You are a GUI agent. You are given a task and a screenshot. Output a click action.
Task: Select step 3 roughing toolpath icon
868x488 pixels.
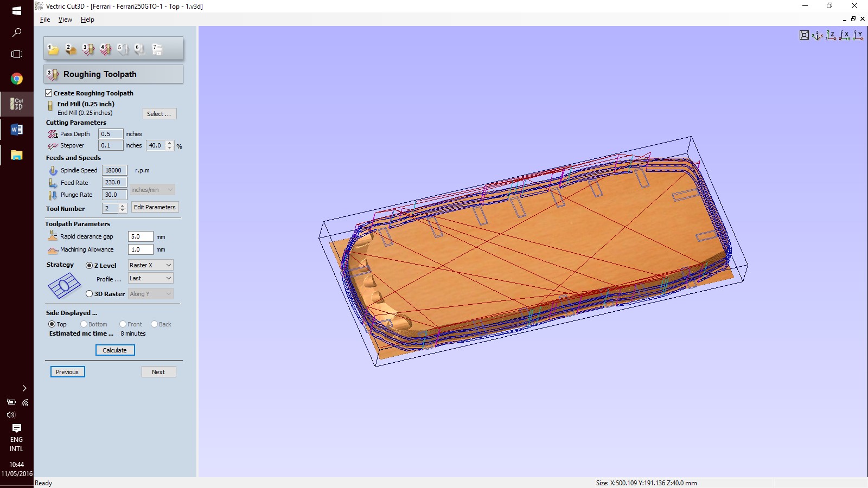coord(88,49)
